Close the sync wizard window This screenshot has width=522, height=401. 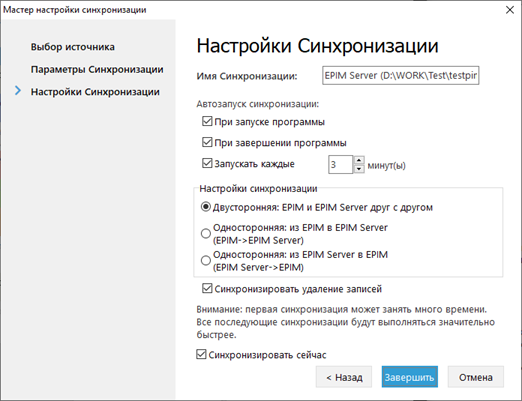(x=510, y=10)
